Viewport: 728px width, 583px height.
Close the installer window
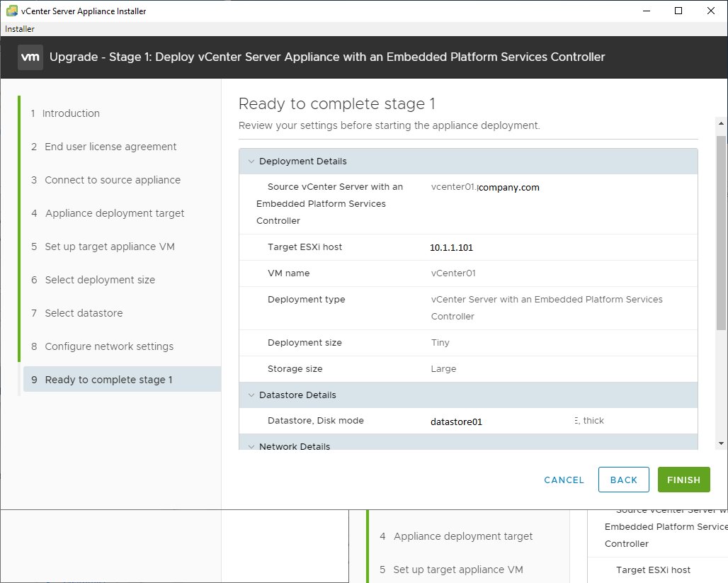click(711, 11)
